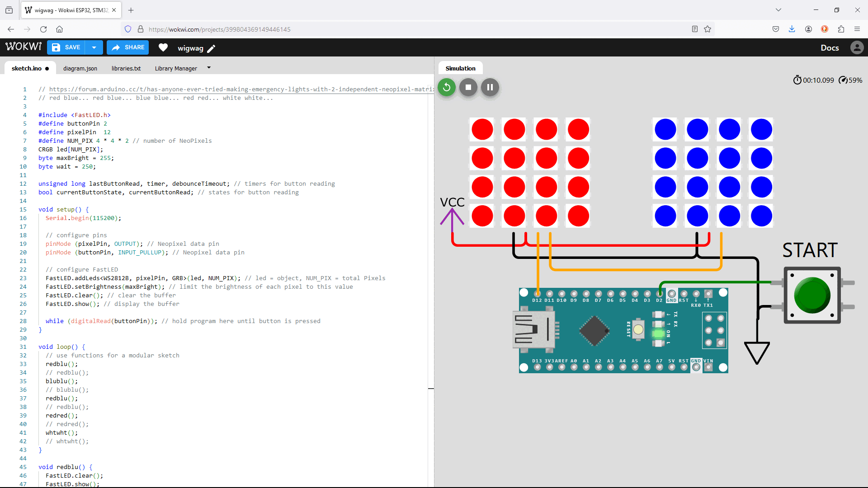868x488 pixels.
Task: Bookmark the page with the star icon
Action: (708, 29)
